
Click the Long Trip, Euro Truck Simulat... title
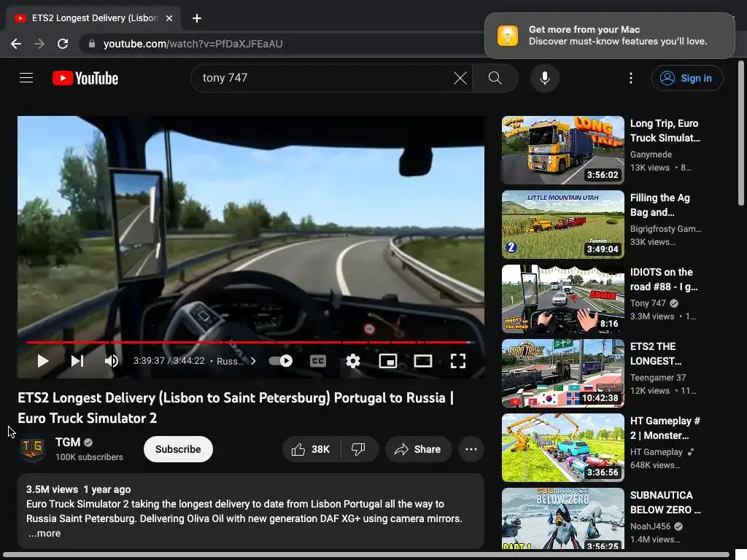coord(665,131)
